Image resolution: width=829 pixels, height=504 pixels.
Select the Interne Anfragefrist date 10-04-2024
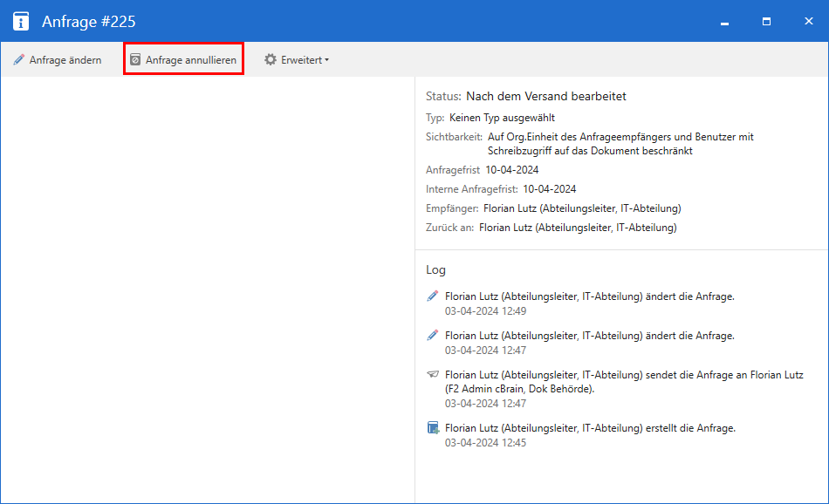[x=550, y=189]
